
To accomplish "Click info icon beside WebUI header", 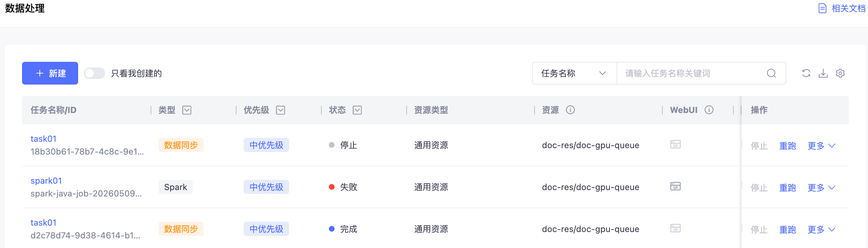I will click(x=709, y=110).
